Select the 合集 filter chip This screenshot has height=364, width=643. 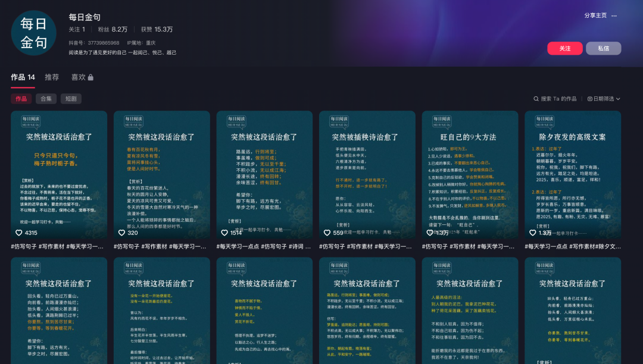click(x=46, y=98)
